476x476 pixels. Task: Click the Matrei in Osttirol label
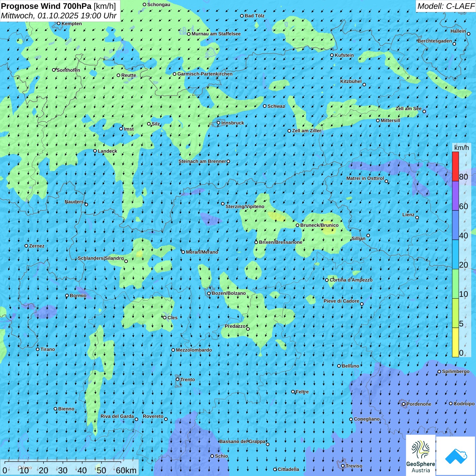365,178
